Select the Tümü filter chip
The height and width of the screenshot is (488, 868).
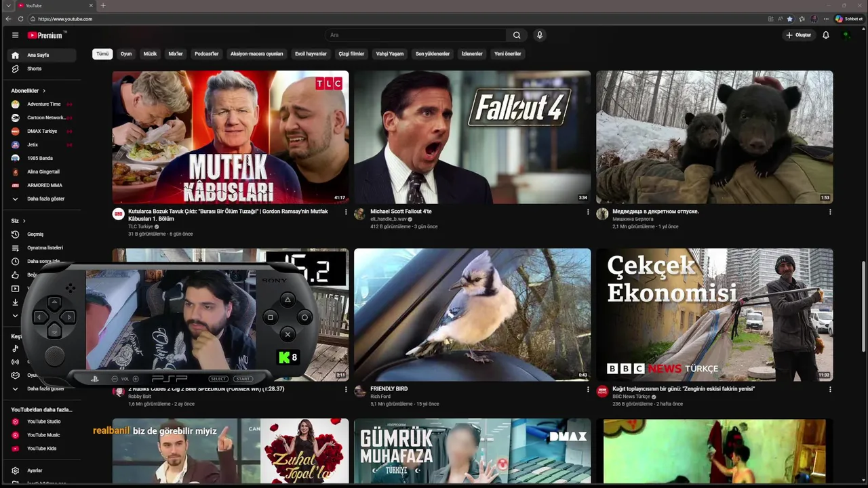(102, 54)
